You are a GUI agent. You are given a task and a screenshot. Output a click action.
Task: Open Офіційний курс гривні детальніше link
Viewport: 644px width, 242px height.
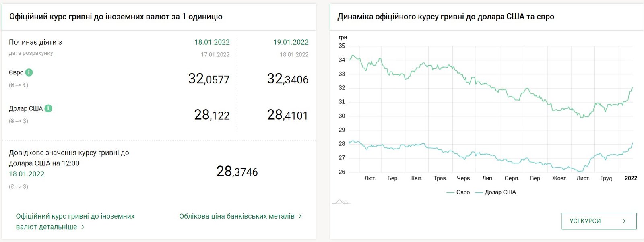tap(75, 221)
